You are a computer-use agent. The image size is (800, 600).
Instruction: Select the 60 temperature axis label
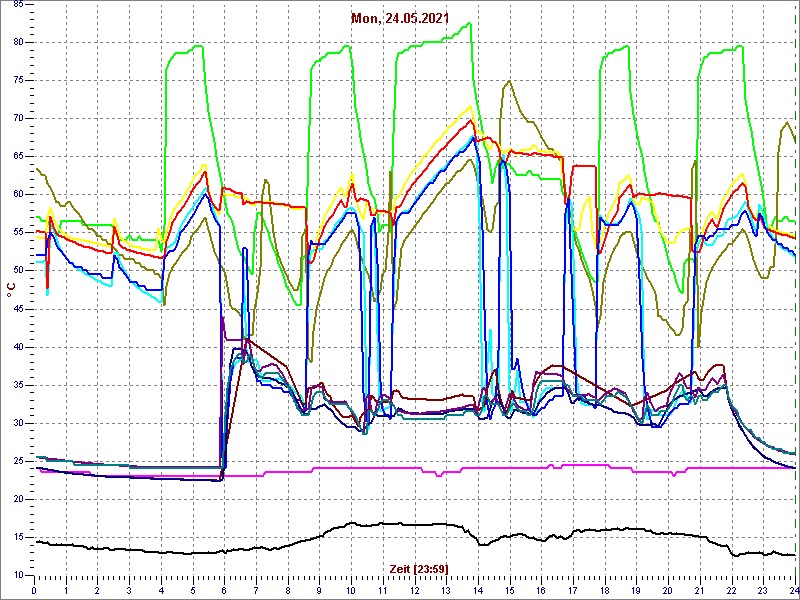18,194
